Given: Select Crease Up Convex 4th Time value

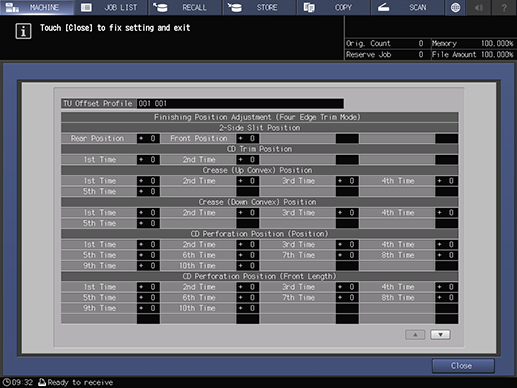Looking at the screenshot, I should [446, 181].
